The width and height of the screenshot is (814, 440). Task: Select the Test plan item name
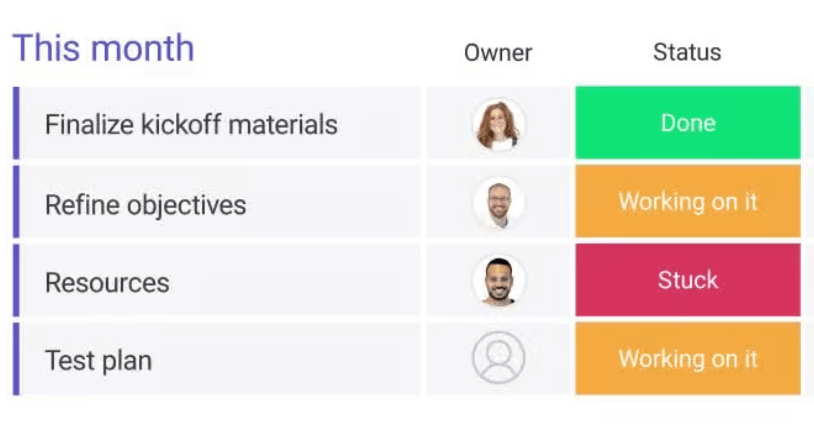98,360
